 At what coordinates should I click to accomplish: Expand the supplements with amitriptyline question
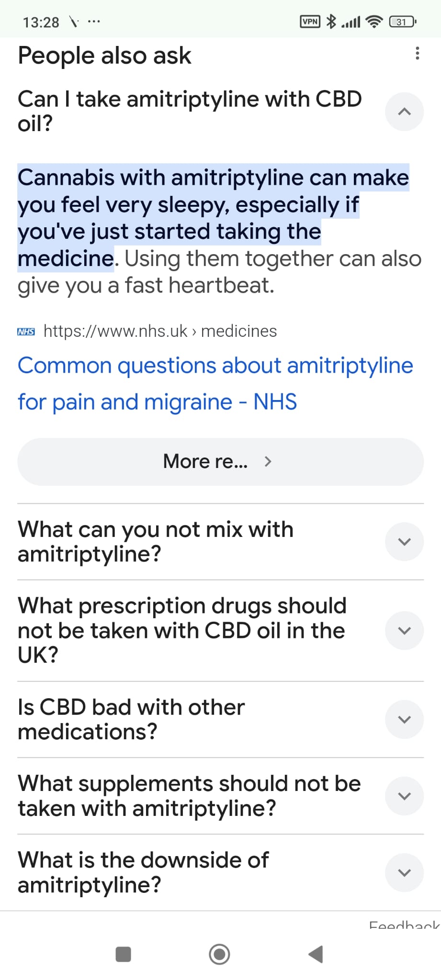pos(404,796)
